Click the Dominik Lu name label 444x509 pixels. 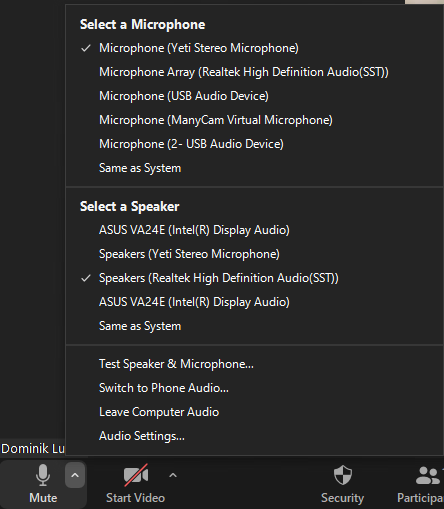coord(33,449)
